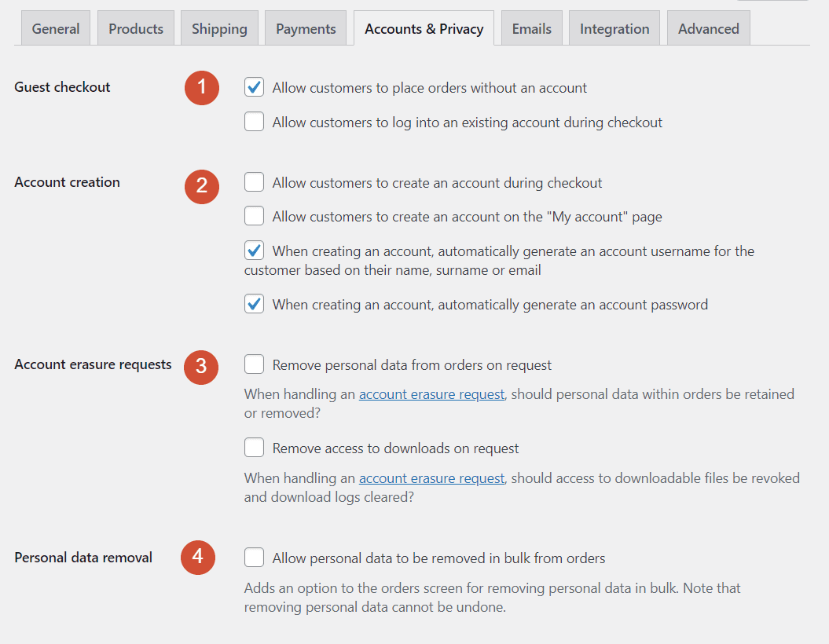Uncheck automatic account password generation

254,304
